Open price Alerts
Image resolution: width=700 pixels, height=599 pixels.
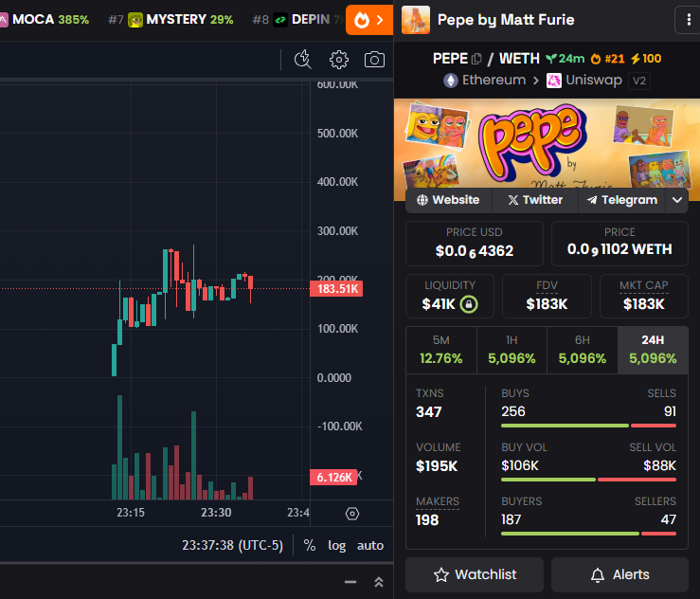tap(619, 574)
